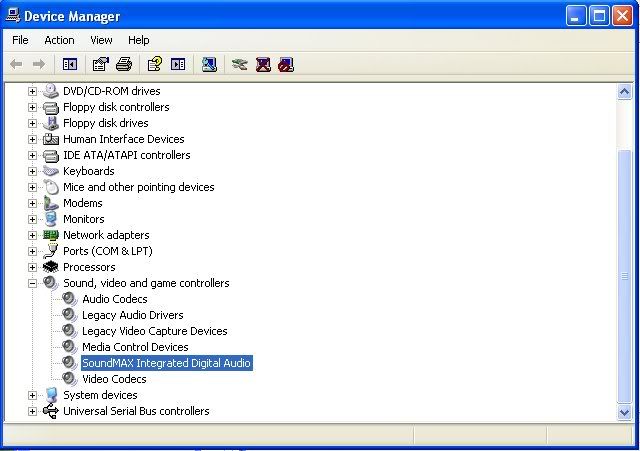The height and width of the screenshot is (451, 640).
Task: Click Scan for hardware changes icon
Action: (209, 64)
